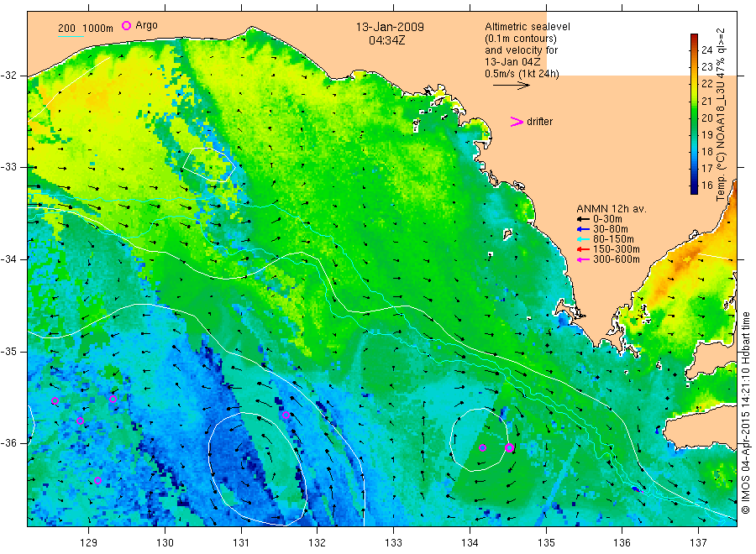The image size is (756, 554).
Task: Click the '16' value on the color bar
Action: coord(706,186)
